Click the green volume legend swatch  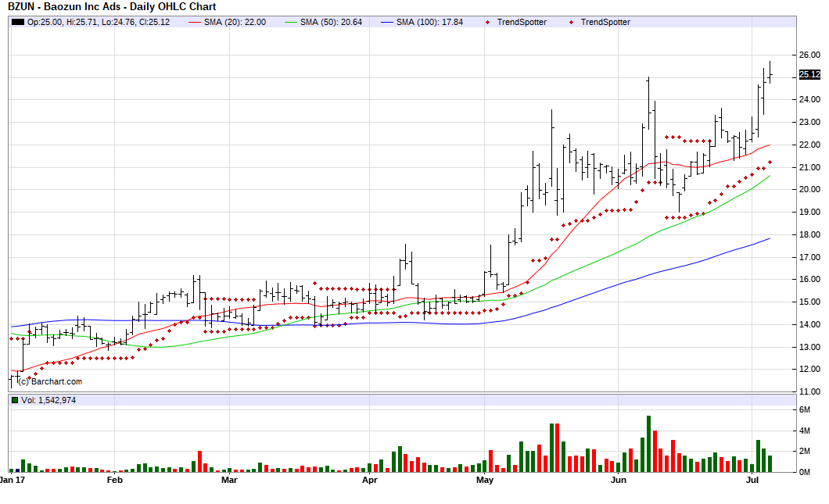(x=15, y=400)
